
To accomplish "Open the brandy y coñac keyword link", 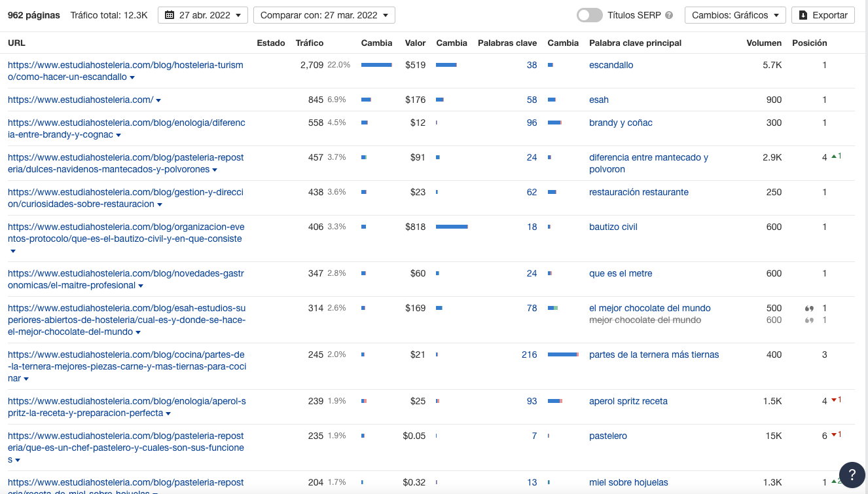I will point(621,123).
